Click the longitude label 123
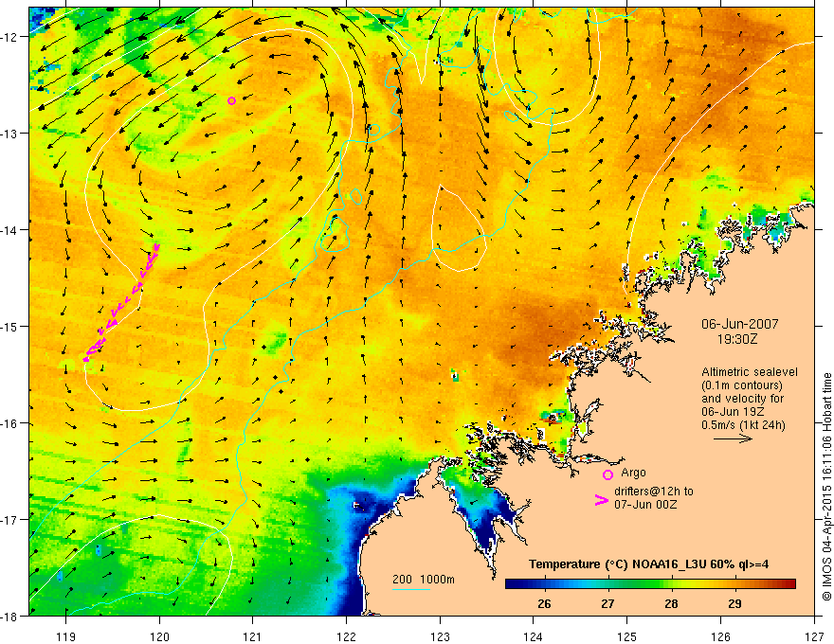 coord(440,636)
